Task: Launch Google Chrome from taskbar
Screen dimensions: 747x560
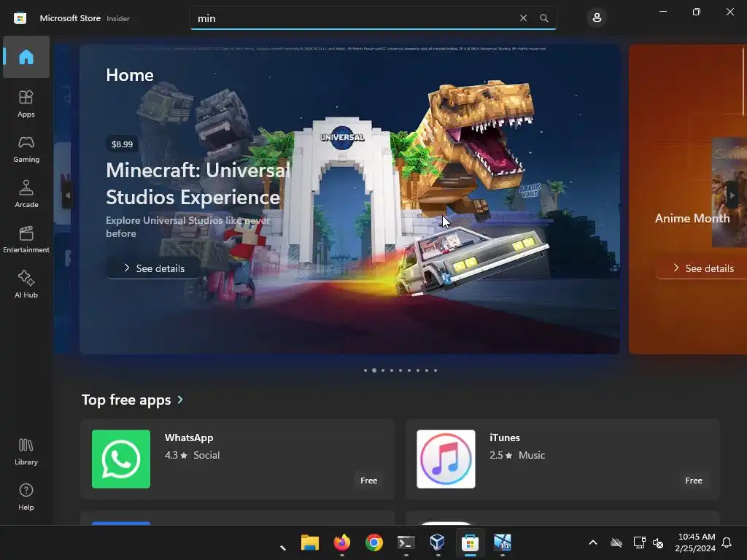Action: pos(374,542)
